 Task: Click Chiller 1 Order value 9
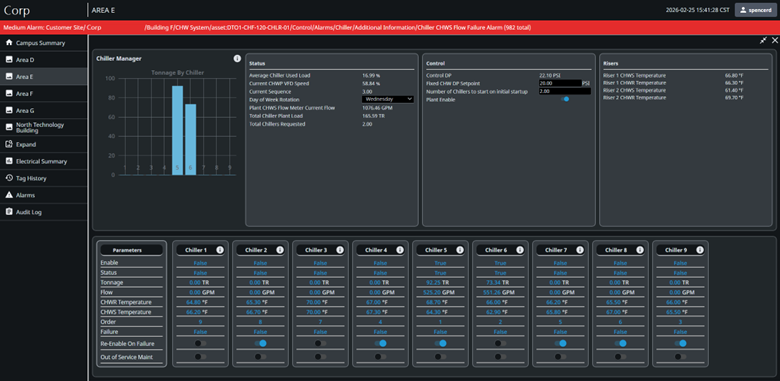tap(200, 322)
